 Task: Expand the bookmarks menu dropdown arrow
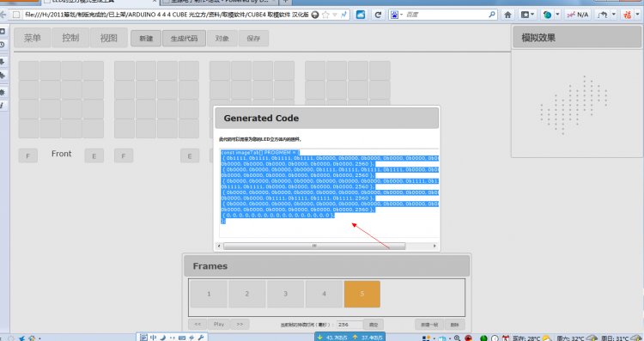[532, 15]
